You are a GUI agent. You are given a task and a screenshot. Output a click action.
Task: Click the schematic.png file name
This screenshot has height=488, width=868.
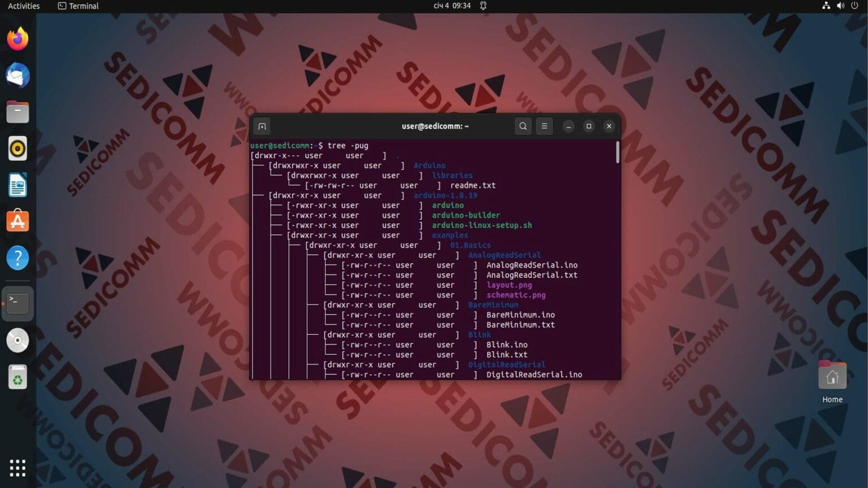pyautogui.click(x=516, y=295)
